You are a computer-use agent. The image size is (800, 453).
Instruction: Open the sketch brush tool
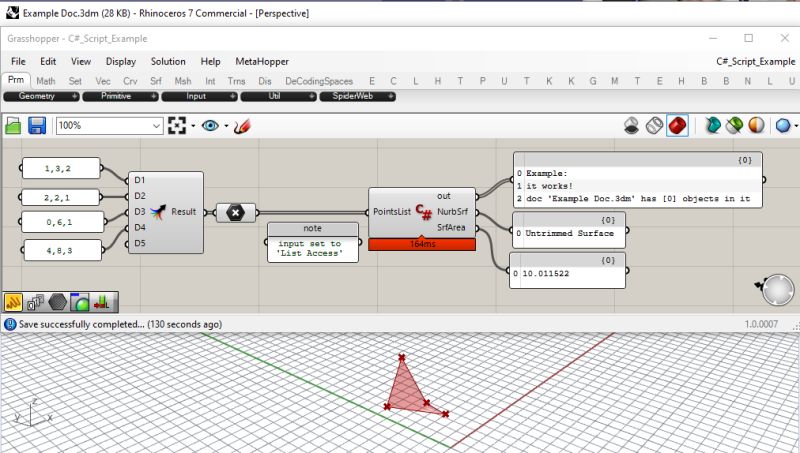[x=242, y=126]
